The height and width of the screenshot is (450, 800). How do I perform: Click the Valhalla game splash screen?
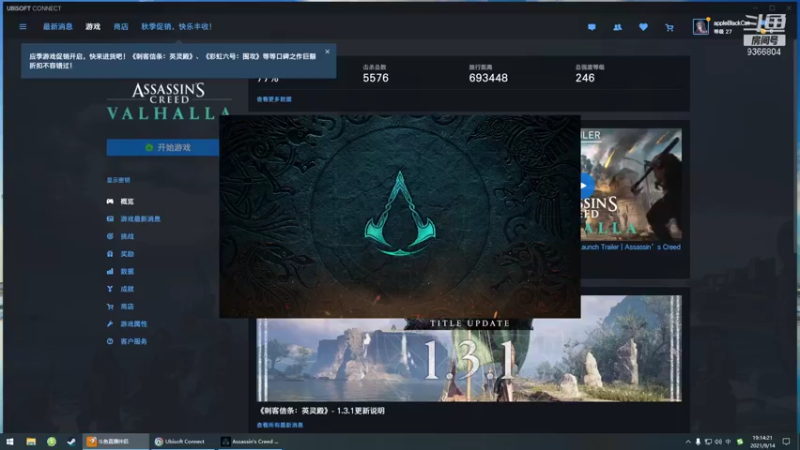click(x=400, y=216)
